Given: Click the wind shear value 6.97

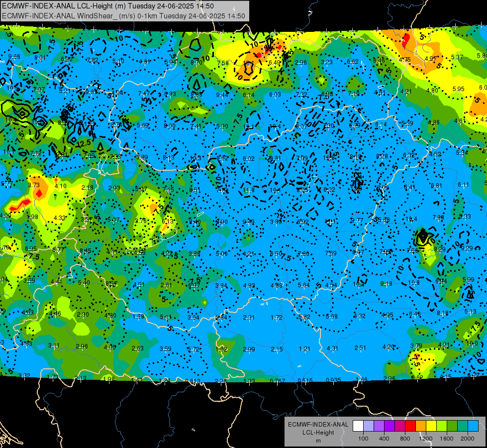Looking at the screenshot, I should tap(194, 285).
